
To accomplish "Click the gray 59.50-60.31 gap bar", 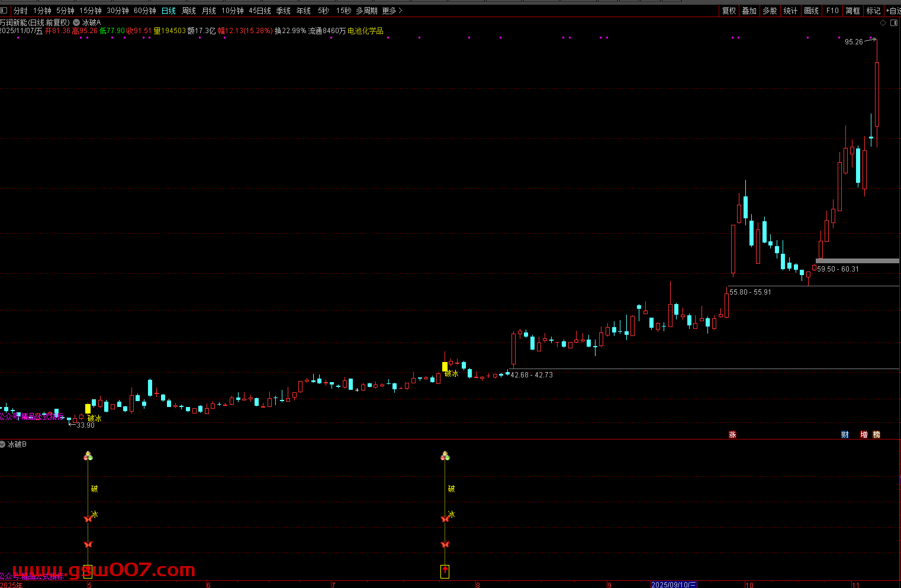I will (x=857, y=261).
